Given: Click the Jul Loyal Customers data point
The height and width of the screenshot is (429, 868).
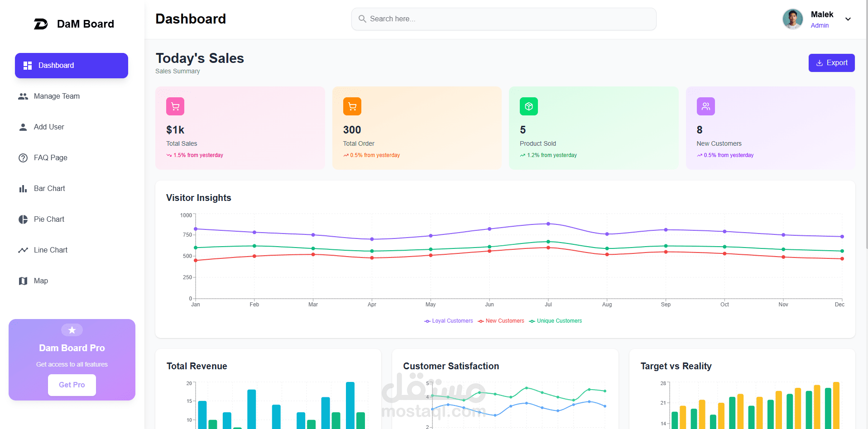Looking at the screenshot, I should (x=548, y=224).
